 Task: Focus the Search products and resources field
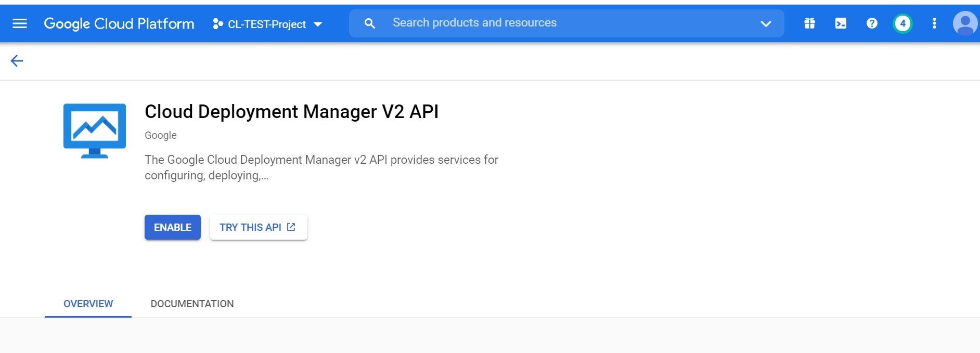click(x=567, y=23)
